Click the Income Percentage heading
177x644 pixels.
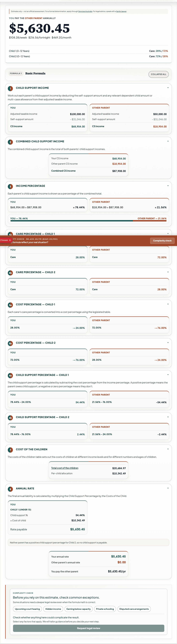30,186
